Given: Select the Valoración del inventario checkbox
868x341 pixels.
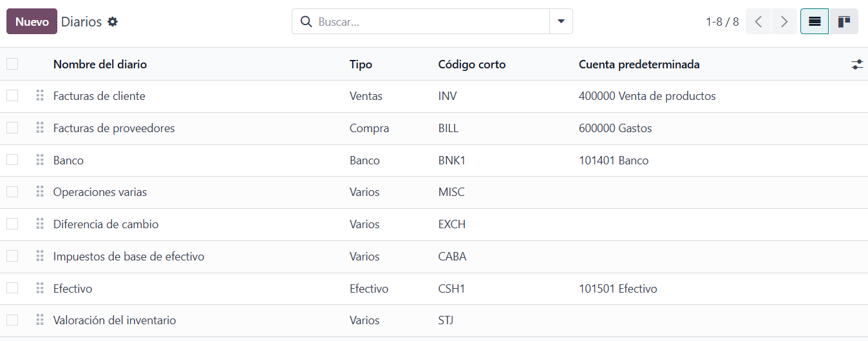Looking at the screenshot, I should pyautogui.click(x=12, y=320).
